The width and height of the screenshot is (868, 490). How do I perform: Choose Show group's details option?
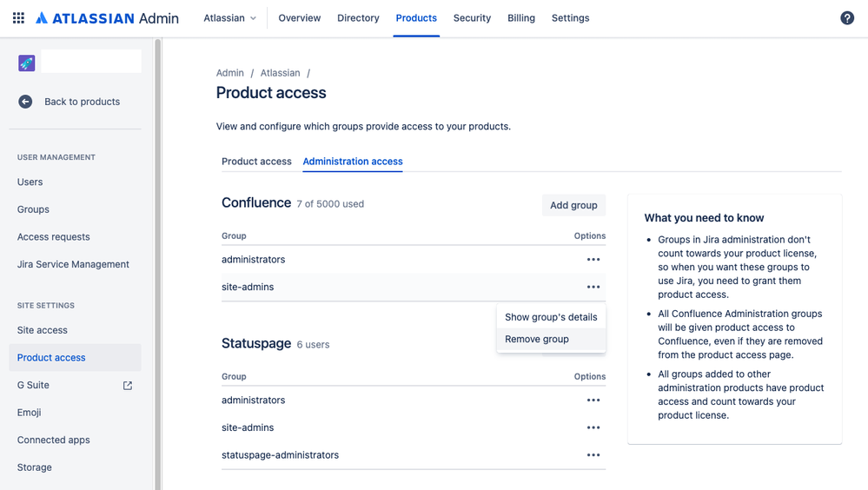click(551, 317)
